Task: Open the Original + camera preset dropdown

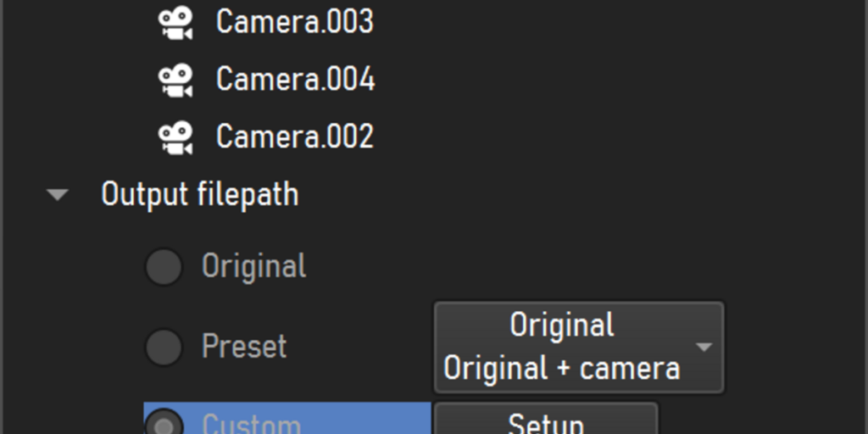Action: (x=579, y=347)
